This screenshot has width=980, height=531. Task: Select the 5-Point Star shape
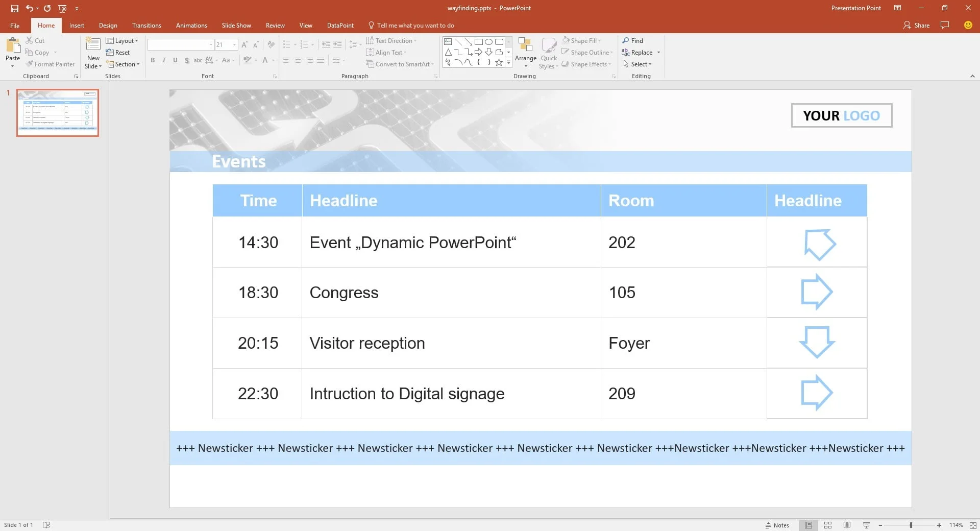[x=499, y=62]
